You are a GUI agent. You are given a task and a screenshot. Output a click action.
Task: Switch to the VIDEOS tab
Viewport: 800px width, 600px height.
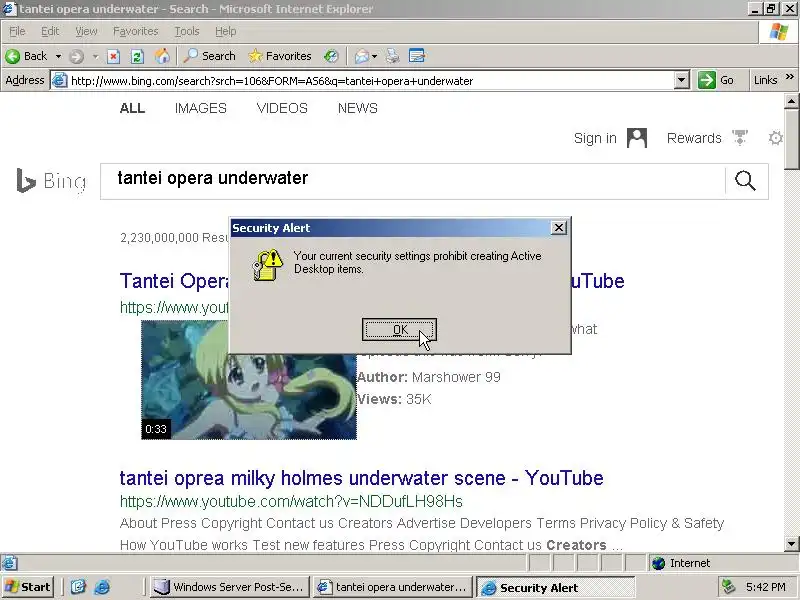tap(282, 108)
